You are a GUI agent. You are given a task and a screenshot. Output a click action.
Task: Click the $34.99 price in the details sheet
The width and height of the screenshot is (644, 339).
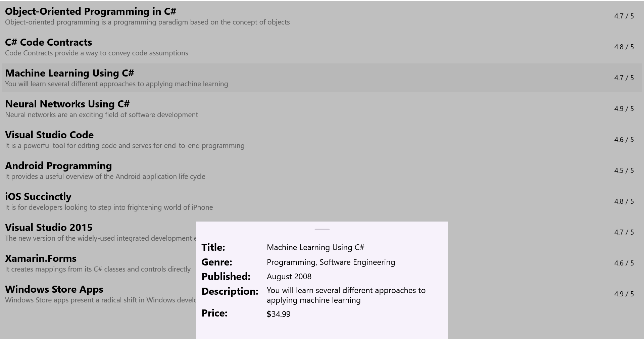click(279, 314)
